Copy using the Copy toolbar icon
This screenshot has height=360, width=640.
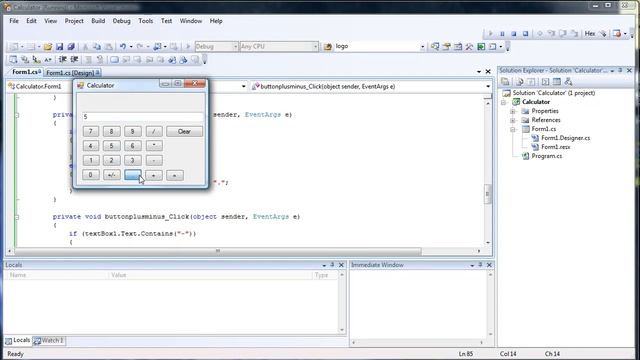point(97,47)
